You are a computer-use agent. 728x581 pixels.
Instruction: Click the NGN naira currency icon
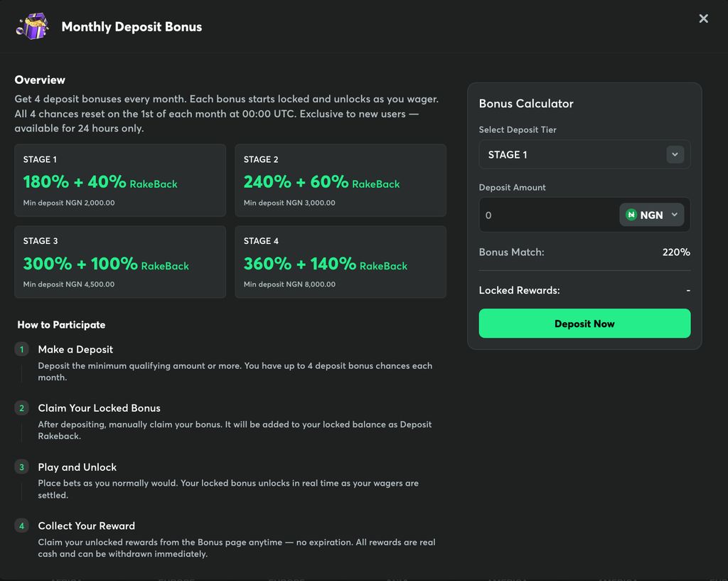pos(631,215)
